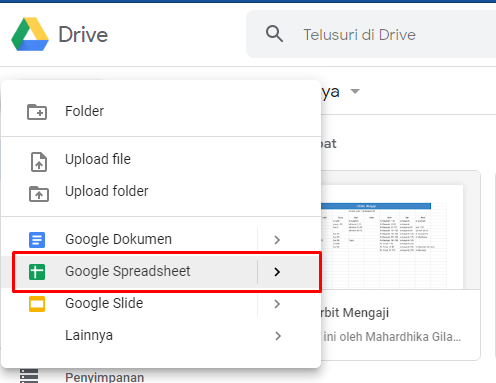Expand the Google Dokumen submenu arrow
This screenshot has height=383, width=496.
click(277, 240)
